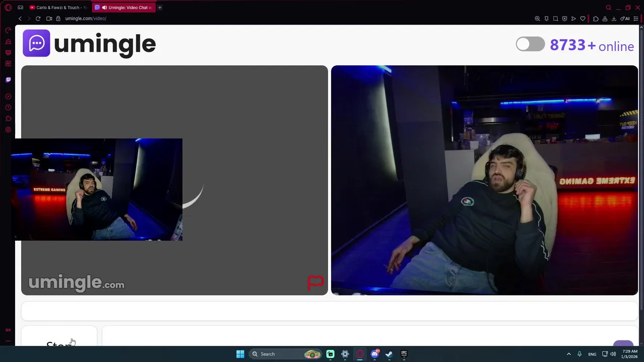Switch to the Umingle: Video Chat tab
The image size is (644, 362).
click(x=123, y=8)
